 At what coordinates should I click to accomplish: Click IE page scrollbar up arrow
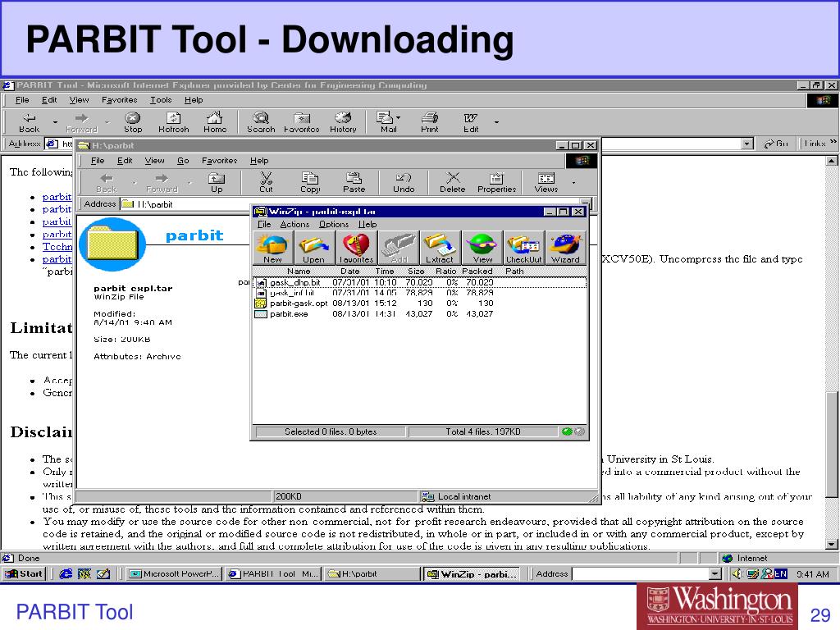click(832, 161)
